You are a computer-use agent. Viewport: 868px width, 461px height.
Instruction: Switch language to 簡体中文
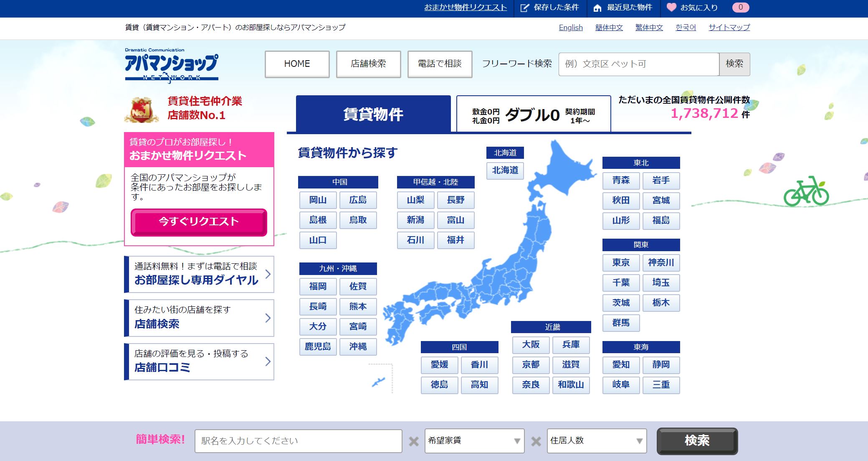tap(609, 28)
